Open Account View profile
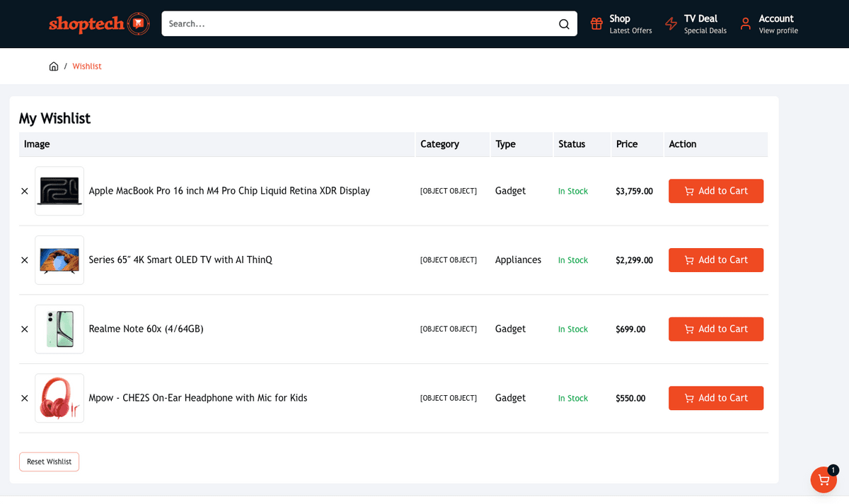Screen dimensions: 849x504 769,23
